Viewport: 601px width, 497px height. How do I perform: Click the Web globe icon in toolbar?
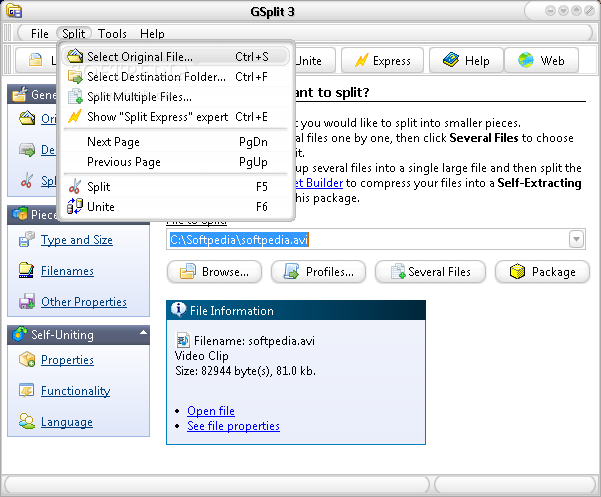pyautogui.click(x=526, y=60)
